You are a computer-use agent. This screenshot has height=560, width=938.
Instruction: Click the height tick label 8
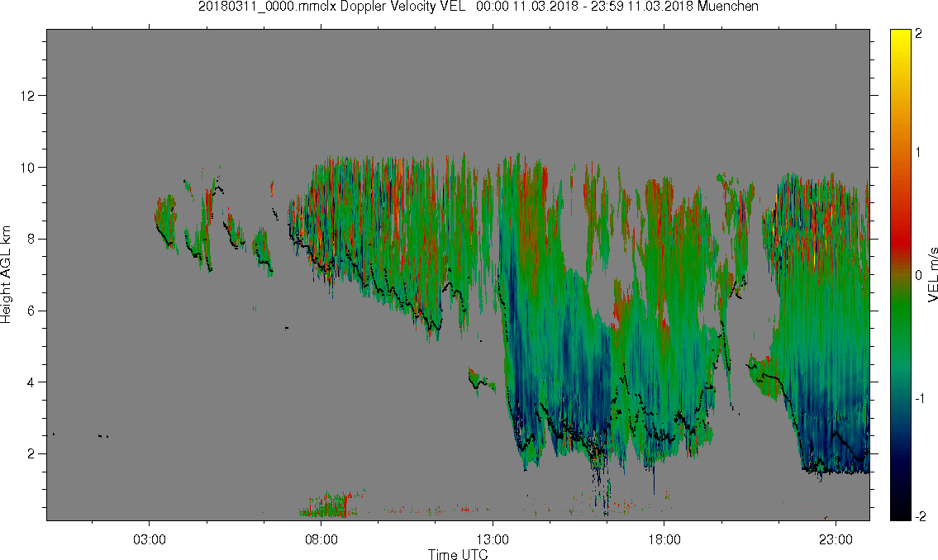pyautogui.click(x=31, y=239)
